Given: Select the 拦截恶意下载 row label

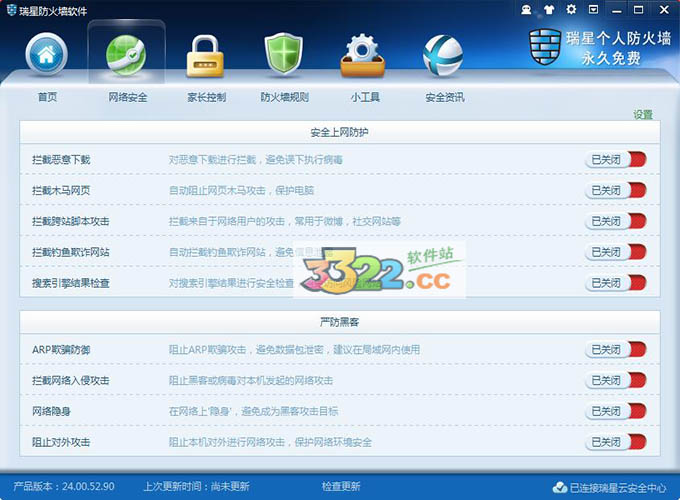Looking at the screenshot, I should (x=61, y=160).
